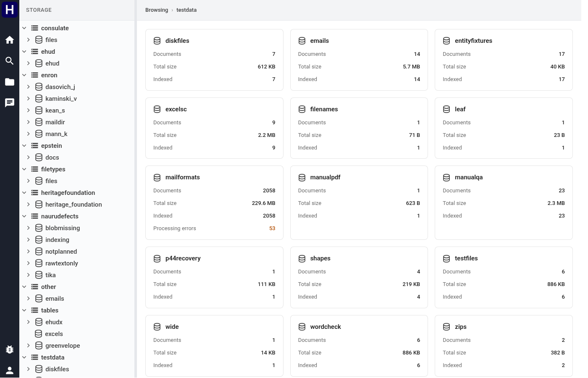Image resolution: width=588 pixels, height=378 pixels.
Task: Open the p44recovery dataset title
Action: (x=183, y=259)
